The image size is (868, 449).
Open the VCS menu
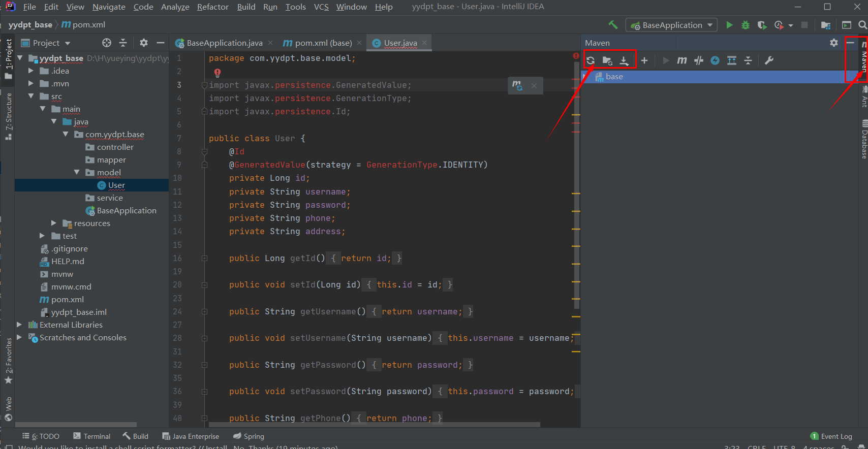[321, 7]
